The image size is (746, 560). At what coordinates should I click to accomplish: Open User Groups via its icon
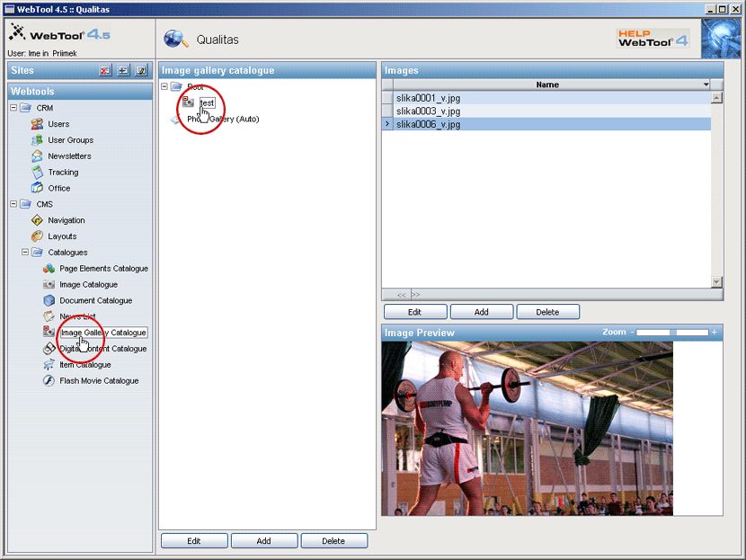click(x=37, y=140)
